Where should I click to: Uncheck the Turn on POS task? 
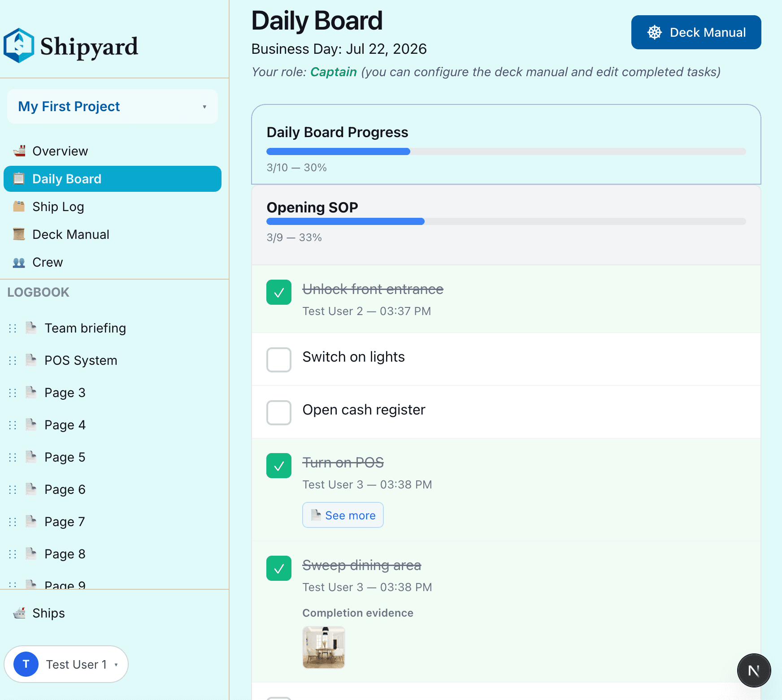(279, 466)
